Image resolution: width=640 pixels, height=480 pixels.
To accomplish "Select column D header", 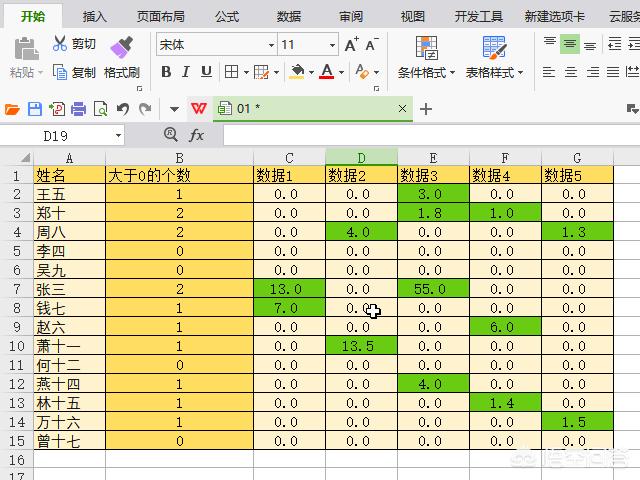I will (361, 158).
